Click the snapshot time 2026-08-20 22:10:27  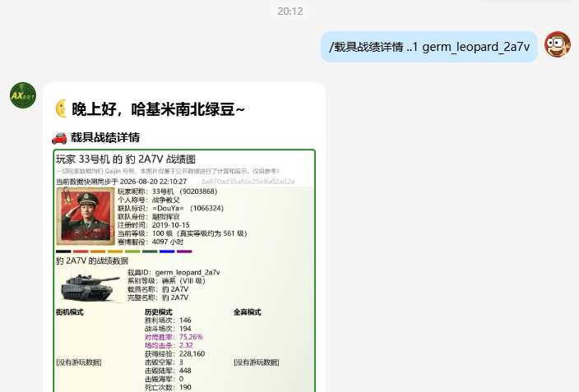pos(153,182)
